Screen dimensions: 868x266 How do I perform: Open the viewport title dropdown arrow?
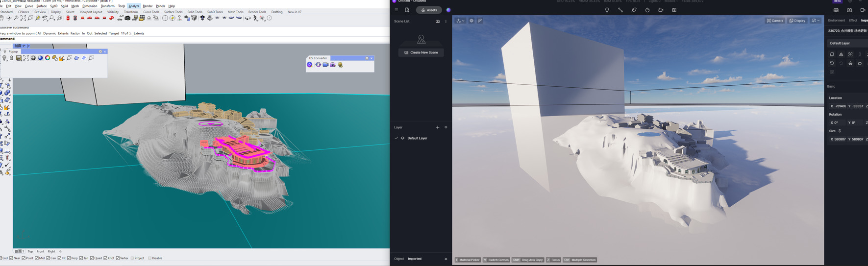coord(28,46)
